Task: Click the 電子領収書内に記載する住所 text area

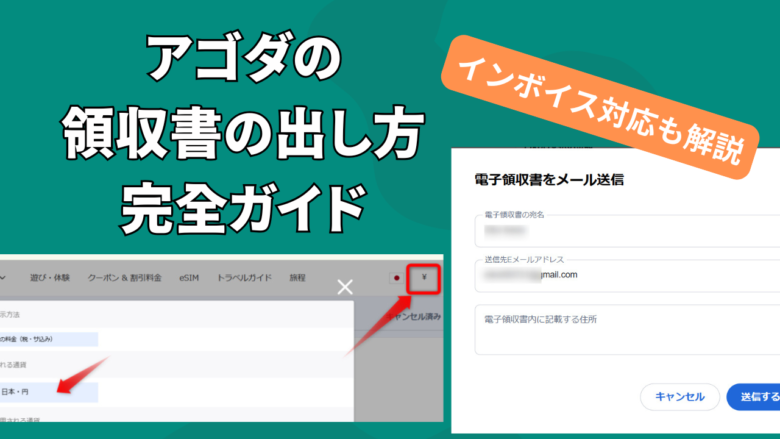Action: tap(627, 330)
